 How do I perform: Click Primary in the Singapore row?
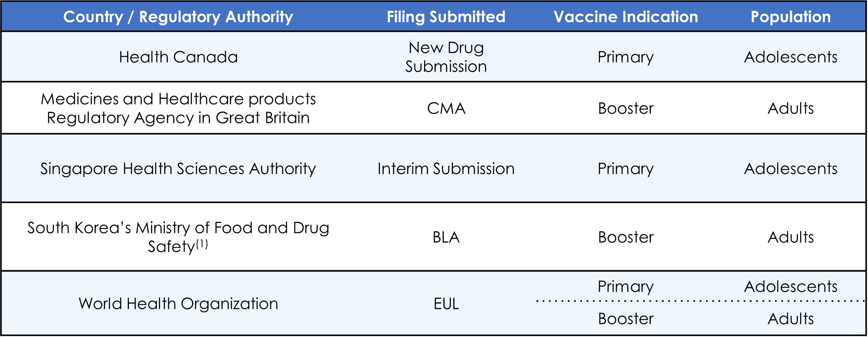click(626, 168)
